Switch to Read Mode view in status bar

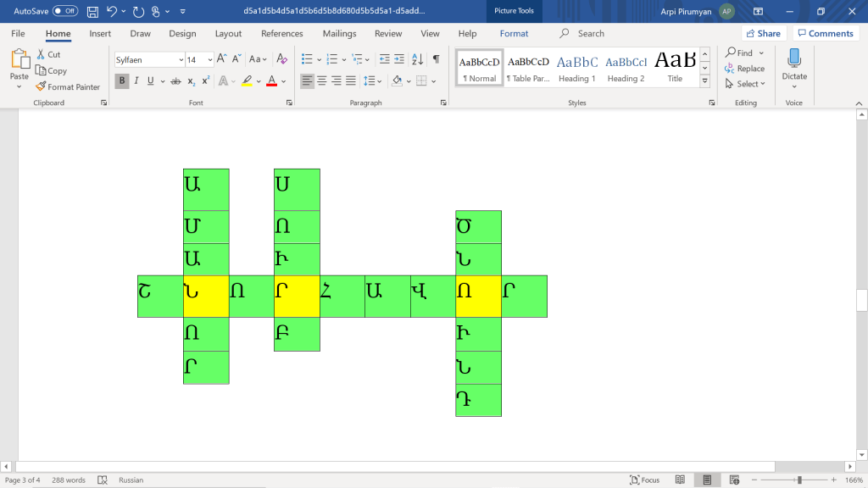point(680,480)
